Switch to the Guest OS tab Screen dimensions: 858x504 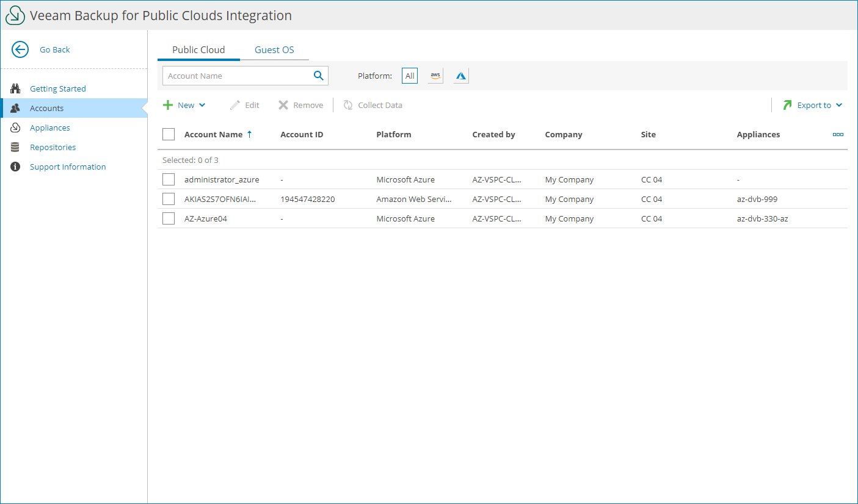[x=274, y=50]
